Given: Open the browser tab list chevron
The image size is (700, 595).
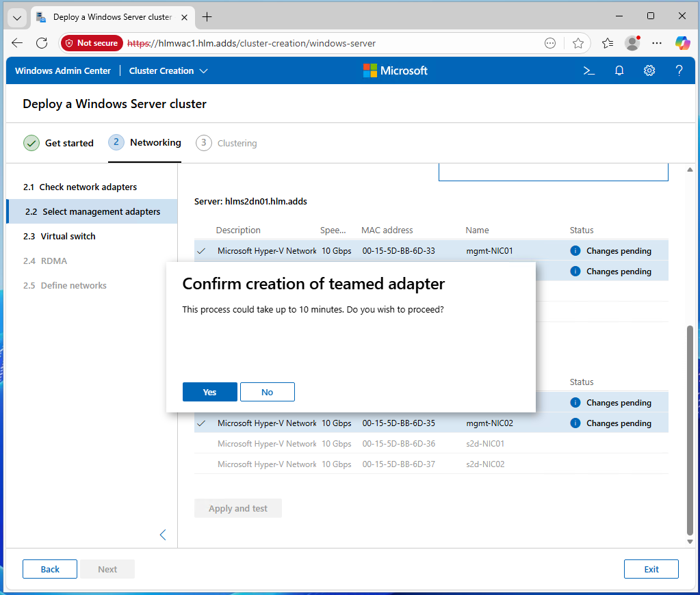Looking at the screenshot, I should 17,17.
